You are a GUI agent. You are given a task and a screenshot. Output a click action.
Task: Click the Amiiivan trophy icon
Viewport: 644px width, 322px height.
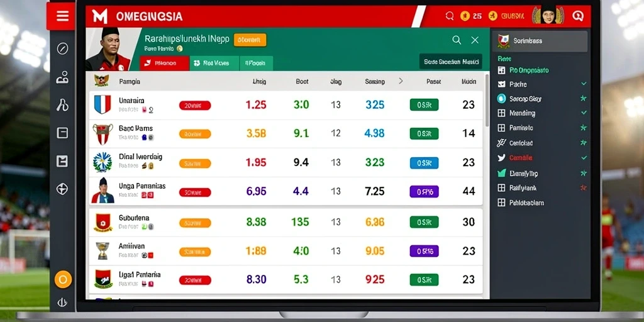click(x=103, y=250)
